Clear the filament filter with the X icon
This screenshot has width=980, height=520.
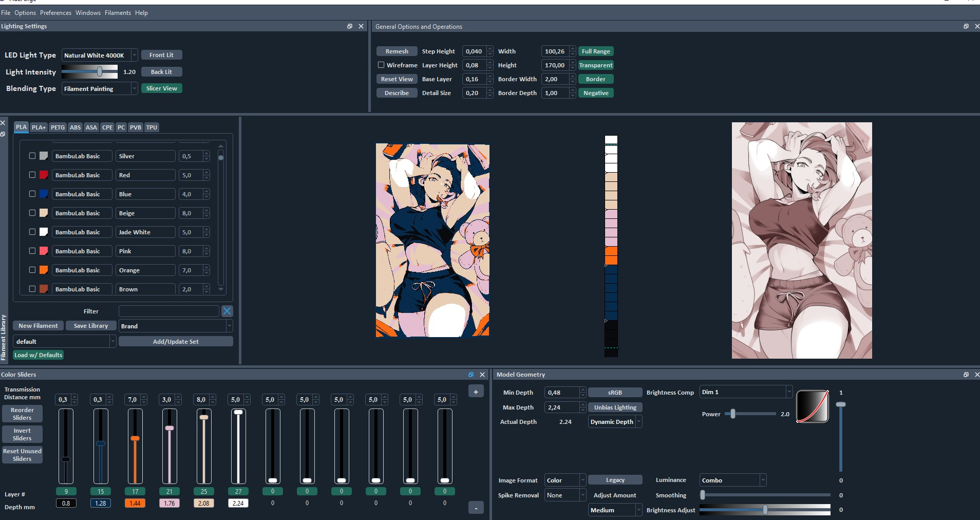[227, 311]
